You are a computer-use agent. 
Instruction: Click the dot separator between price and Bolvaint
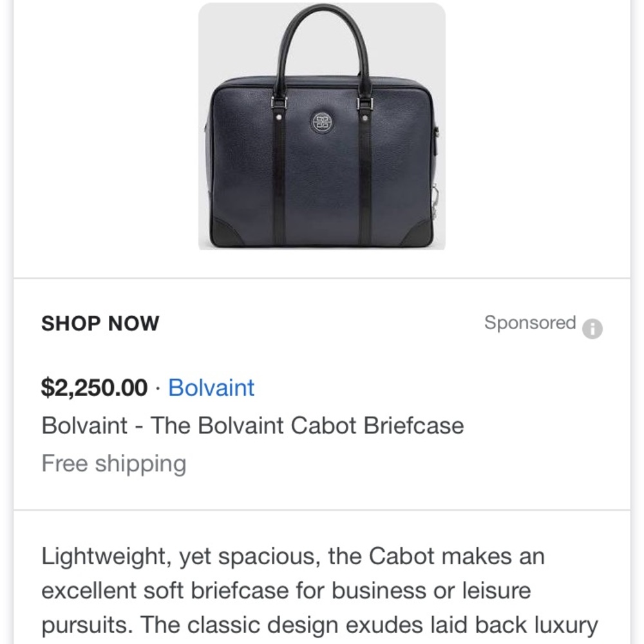[x=157, y=388]
